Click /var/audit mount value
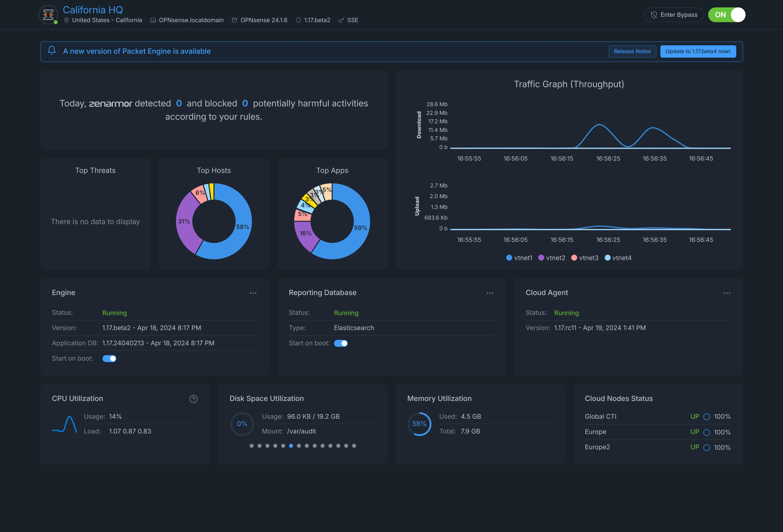Image resolution: width=783 pixels, height=532 pixels. (302, 431)
